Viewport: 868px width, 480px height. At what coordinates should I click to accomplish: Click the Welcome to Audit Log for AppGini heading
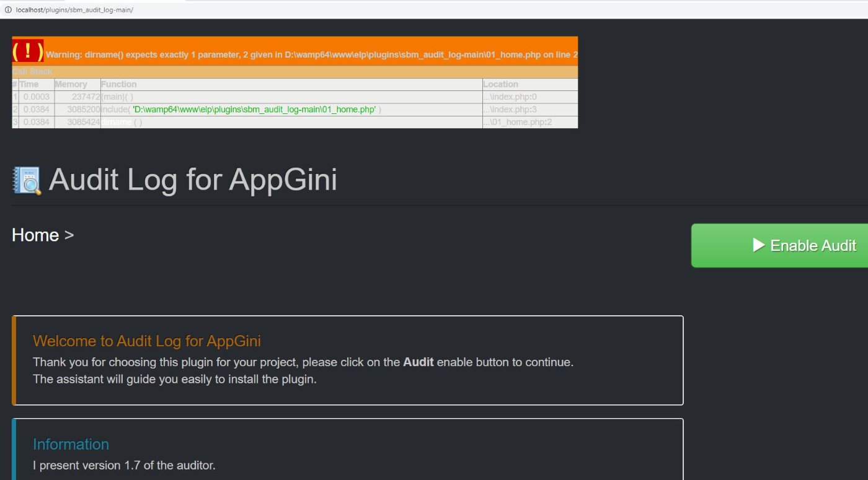click(x=147, y=341)
